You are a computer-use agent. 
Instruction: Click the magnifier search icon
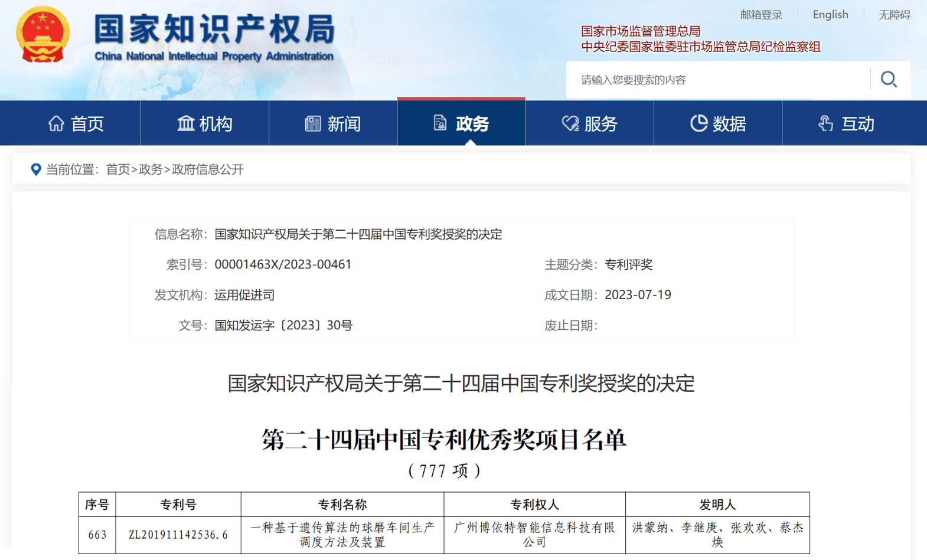click(x=889, y=80)
